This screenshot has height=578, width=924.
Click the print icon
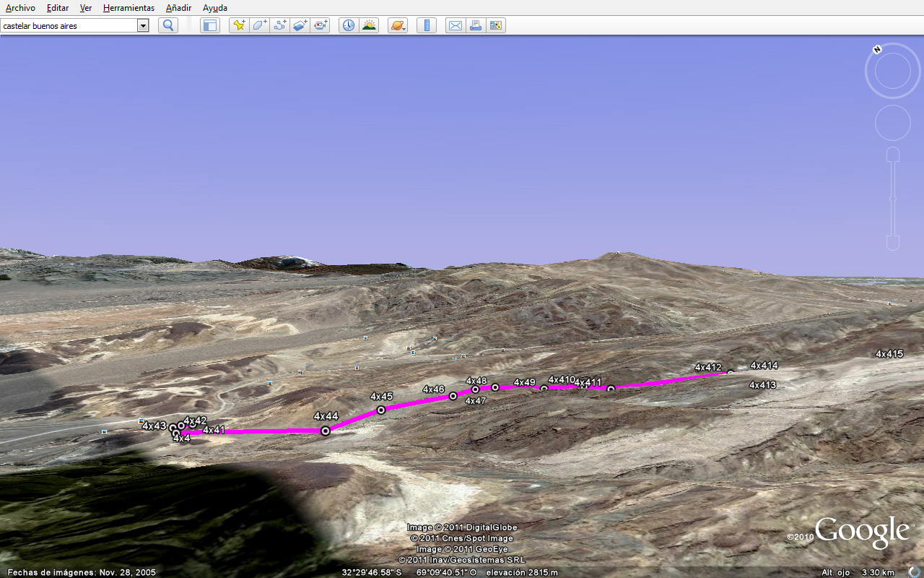[x=475, y=25]
